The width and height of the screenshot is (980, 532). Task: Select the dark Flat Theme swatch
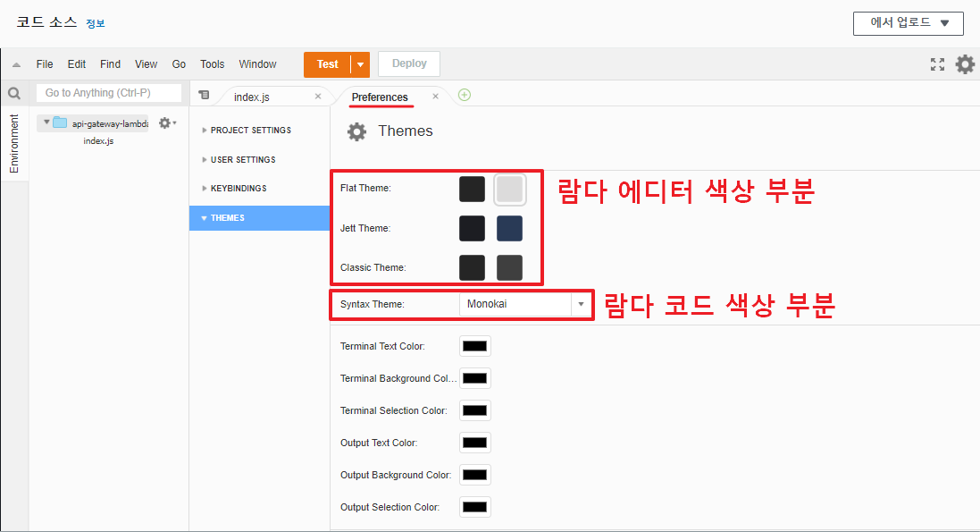click(x=472, y=189)
